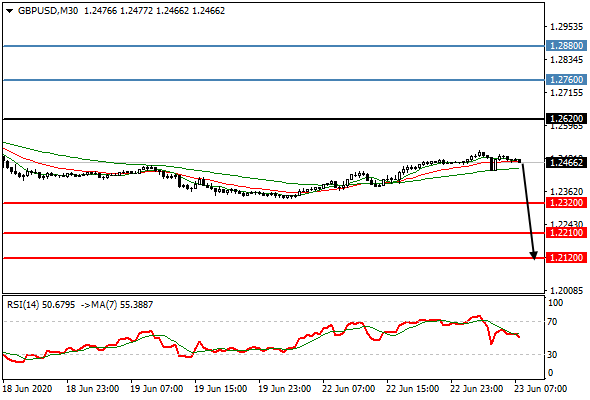
Task: Select the 18 Jun 23:00 time label
Action: [x=93, y=388]
